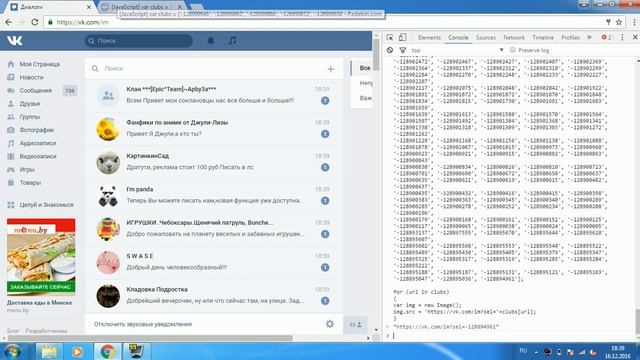Click the VK logo in header
The width and height of the screenshot is (640, 360).
tap(15, 40)
